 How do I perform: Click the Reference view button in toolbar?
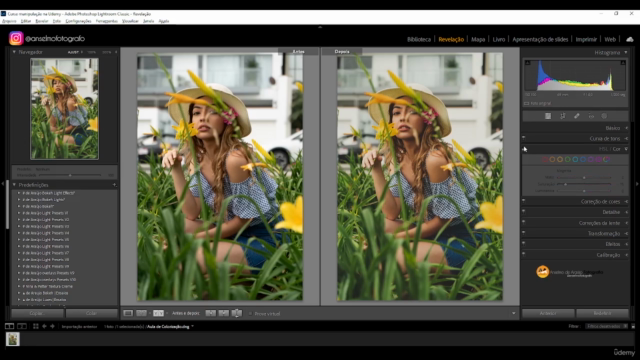coord(141,313)
